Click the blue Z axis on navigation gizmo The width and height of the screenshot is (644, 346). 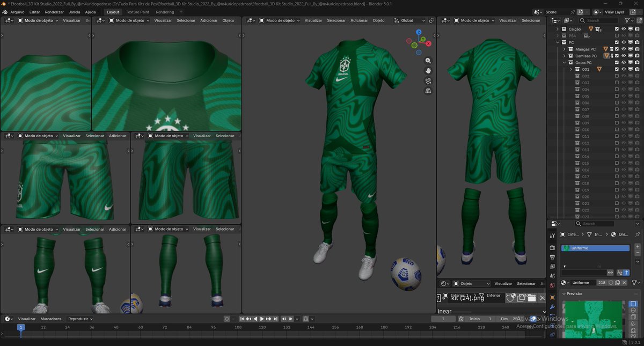[419, 32]
